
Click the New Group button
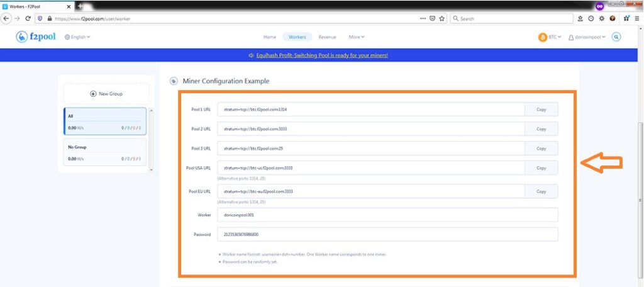[106, 94]
